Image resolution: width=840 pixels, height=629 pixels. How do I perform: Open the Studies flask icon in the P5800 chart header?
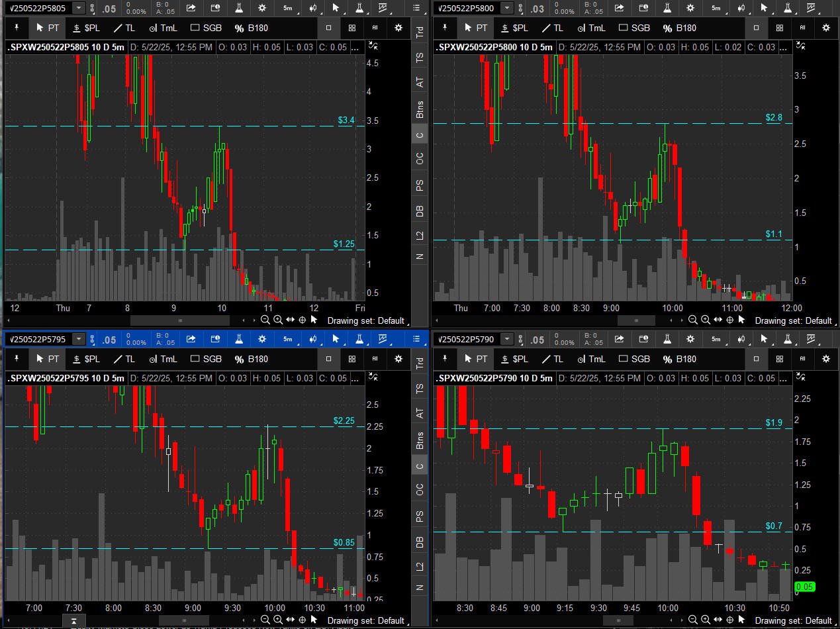coord(666,8)
